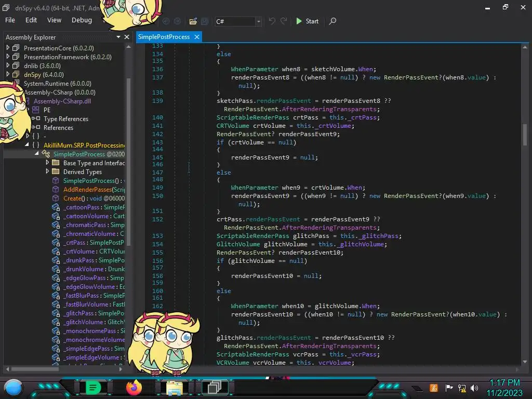Expand the dnlib assembly node

(x=8, y=65)
